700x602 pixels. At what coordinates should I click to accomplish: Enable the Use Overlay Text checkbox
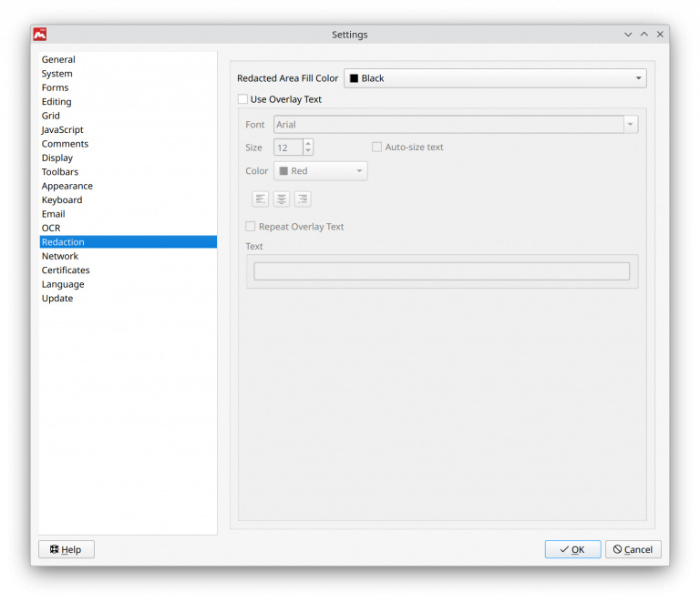pyautogui.click(x=242, y=99)
